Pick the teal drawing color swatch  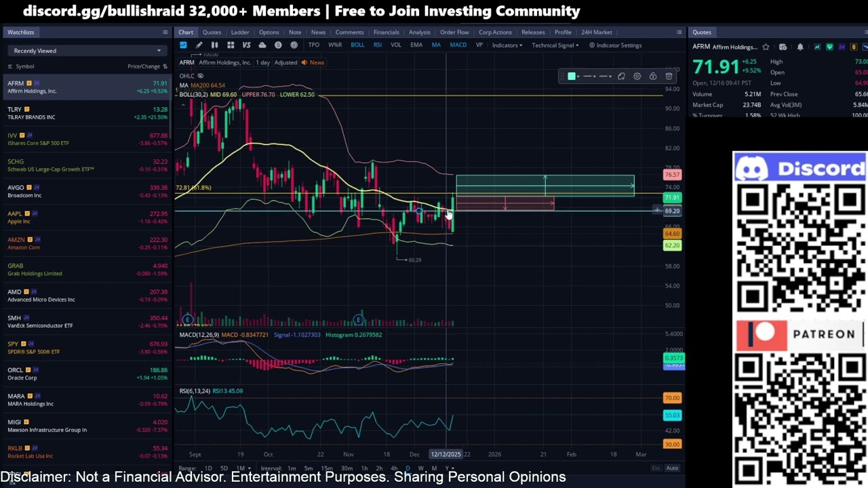tap(571, 77)
